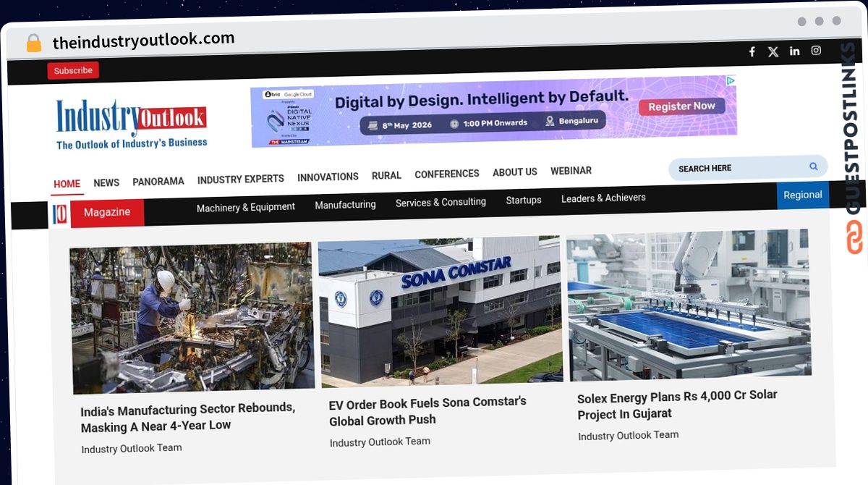Open EV Order Book Fuels Sona Comstar headline
The height and width of the screenshot is (485, 868).
tap(427, 411)
